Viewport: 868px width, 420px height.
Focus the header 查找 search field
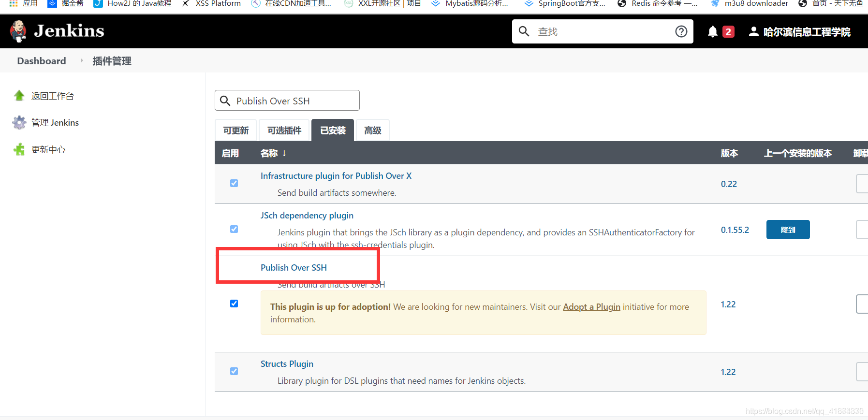pos(603,31)
